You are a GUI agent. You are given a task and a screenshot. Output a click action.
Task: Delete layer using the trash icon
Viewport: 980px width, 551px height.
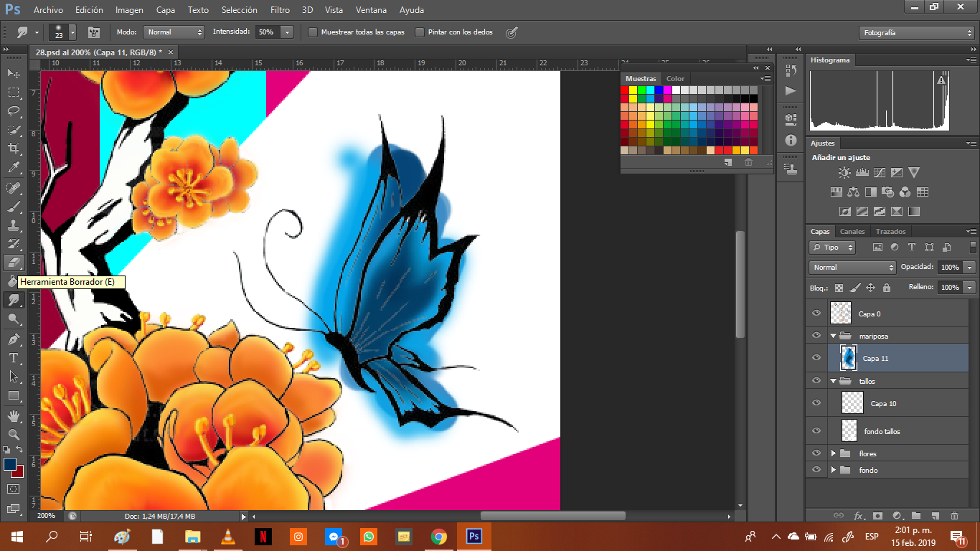click(954, 516)
